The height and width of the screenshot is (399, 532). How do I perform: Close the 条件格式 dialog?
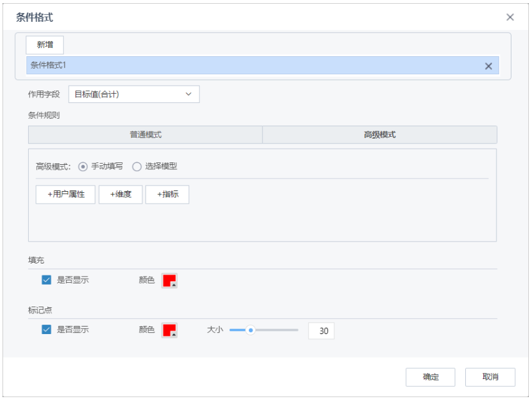point(510,17)
